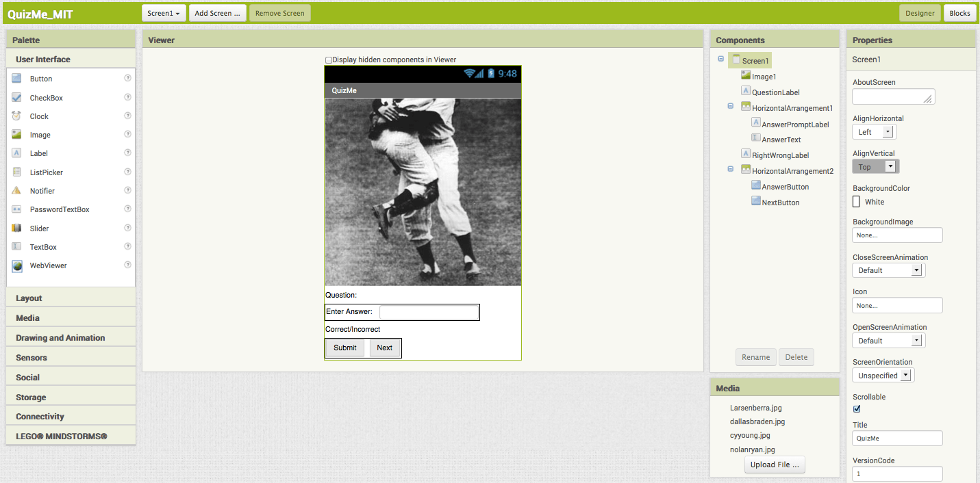Open help for Label component
Viewport: 980px width, 483px height.
click(x=127, y=153)
